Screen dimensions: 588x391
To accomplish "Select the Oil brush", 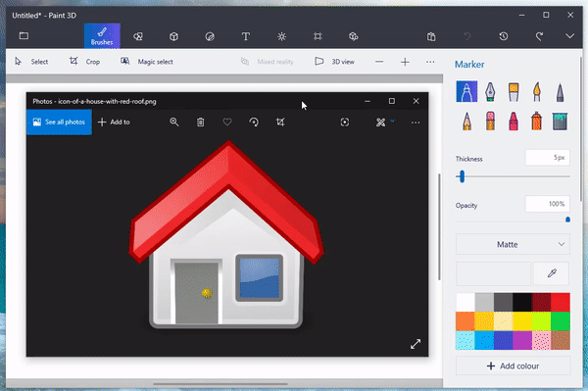I will coord(514,92).
